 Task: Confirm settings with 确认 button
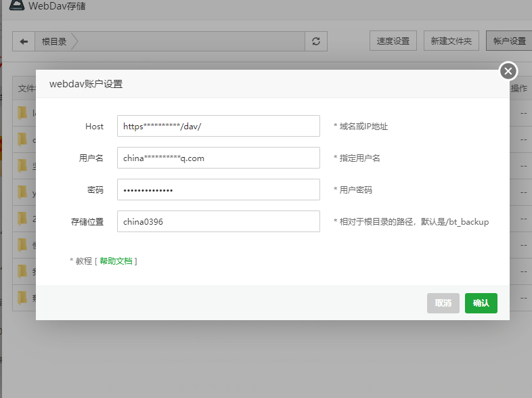(x=481, y=303)
